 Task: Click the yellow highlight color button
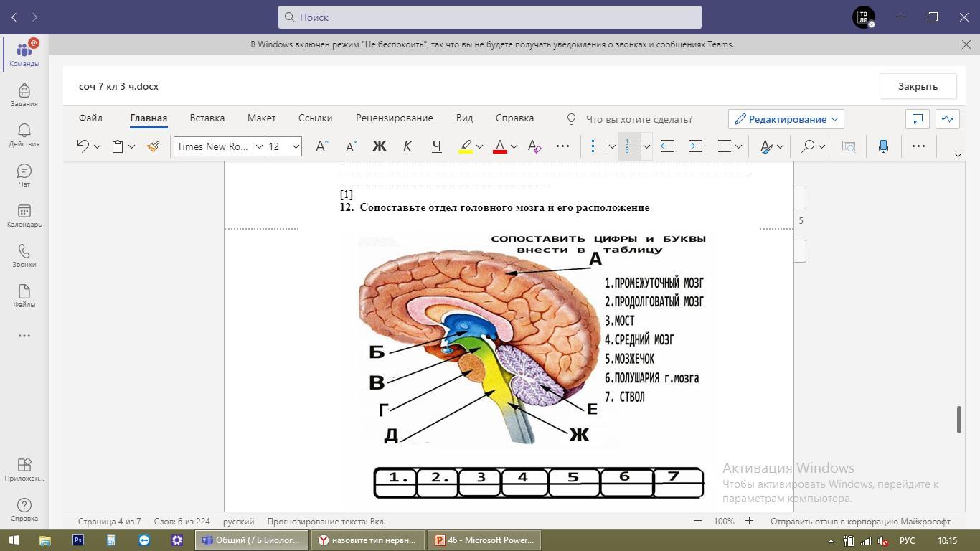click(x=466, y=146)
